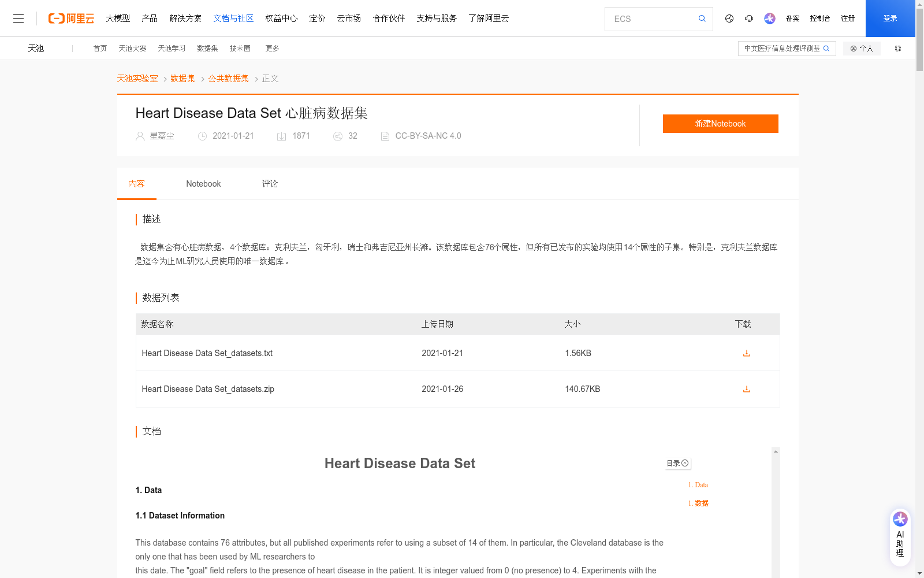Image resolution: width=924 pixels, height=578 pixels.
Task: Click the 2021-01-26 upload date cell
Action: (442, 389)
